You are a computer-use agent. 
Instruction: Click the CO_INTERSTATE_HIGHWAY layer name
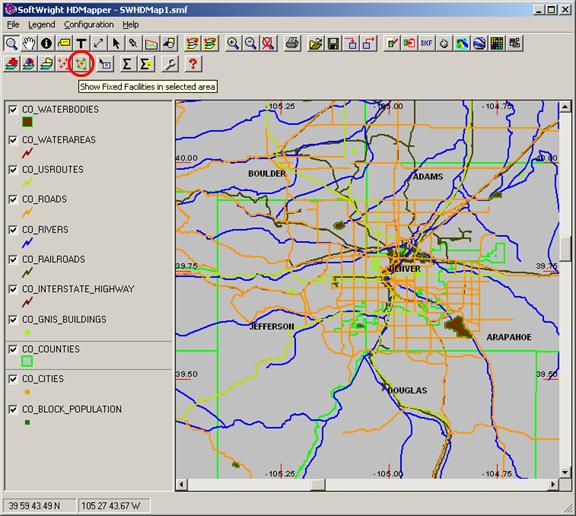pos(78,289)
